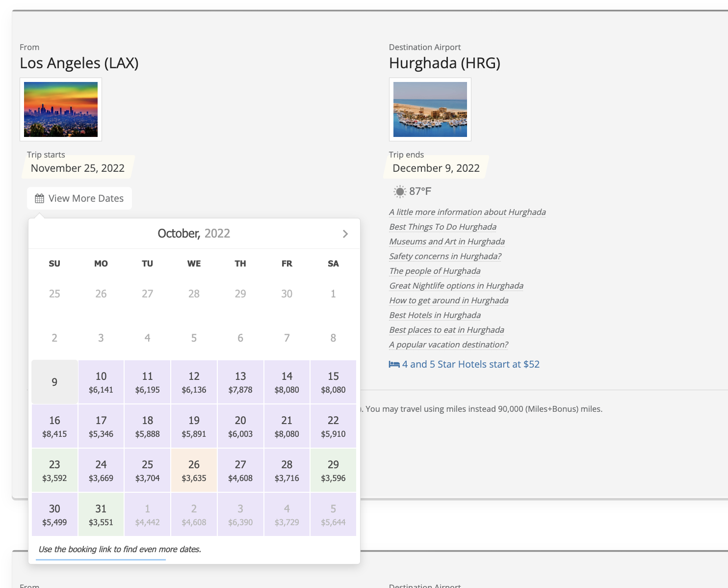Click 4 and 5 Star Hotels link
The height and width of the screenshot is (588, 728).
click(x=470, y=364)
